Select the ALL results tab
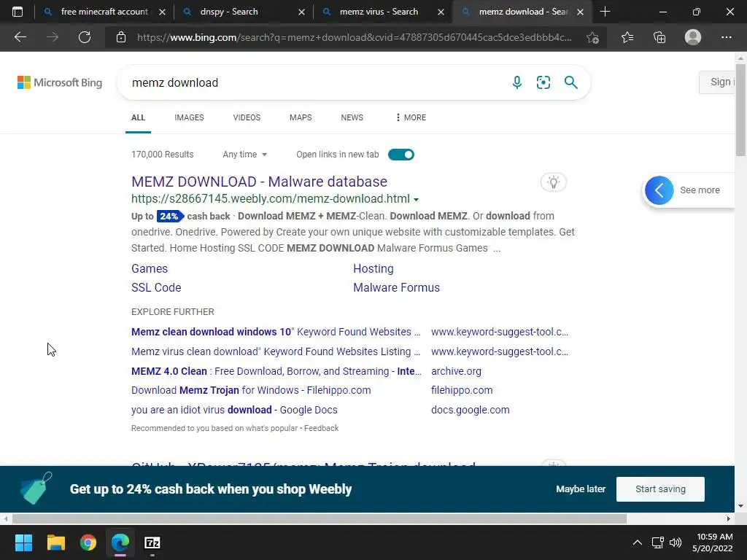747x560 pixels. tap(138, 117)
